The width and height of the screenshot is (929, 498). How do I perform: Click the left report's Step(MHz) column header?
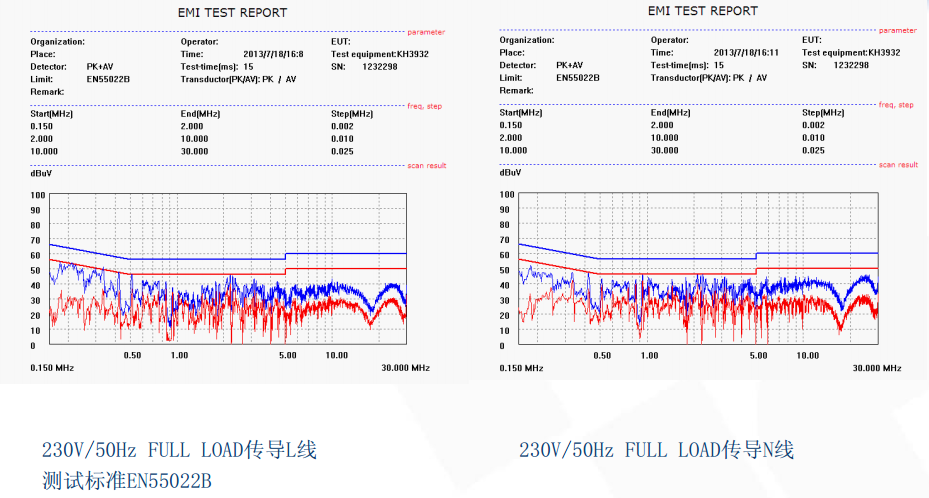[352, 114]
